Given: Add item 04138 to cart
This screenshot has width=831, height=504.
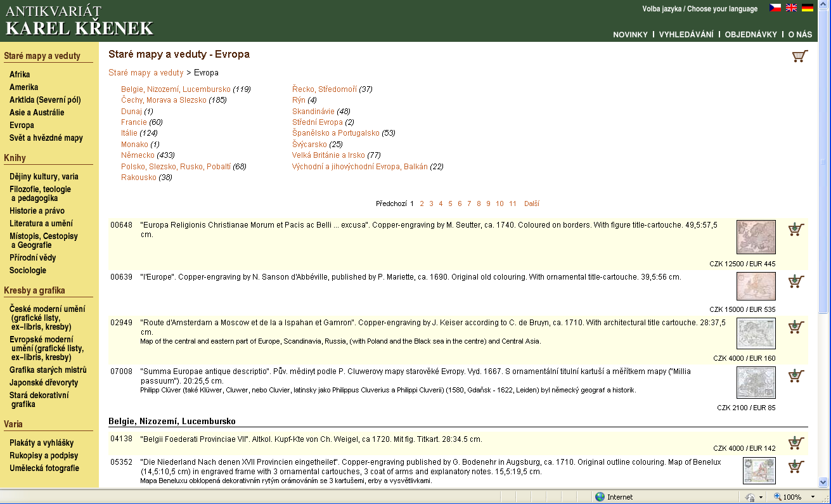Looking at the screenshot, I should (x=796, y=443).
